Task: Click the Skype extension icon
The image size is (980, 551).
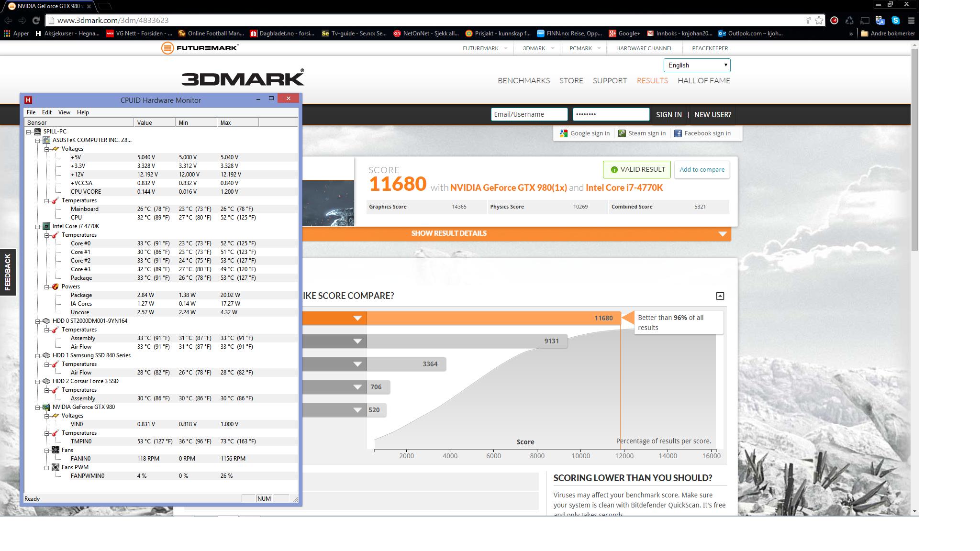Action: tap(896, 21)
